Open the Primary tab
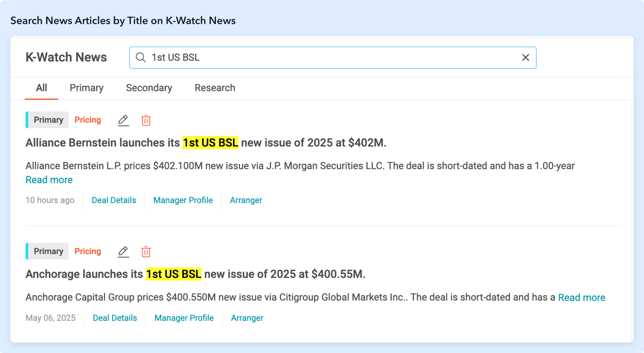Viewport: 644px width, 353px height. (86, 88)
